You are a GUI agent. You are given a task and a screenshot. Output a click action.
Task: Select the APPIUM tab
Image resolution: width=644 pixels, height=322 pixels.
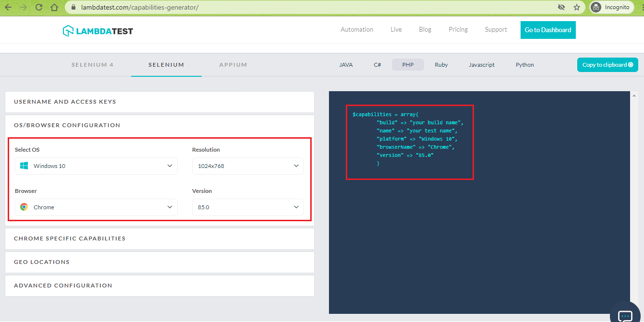(x=233, y=64)
